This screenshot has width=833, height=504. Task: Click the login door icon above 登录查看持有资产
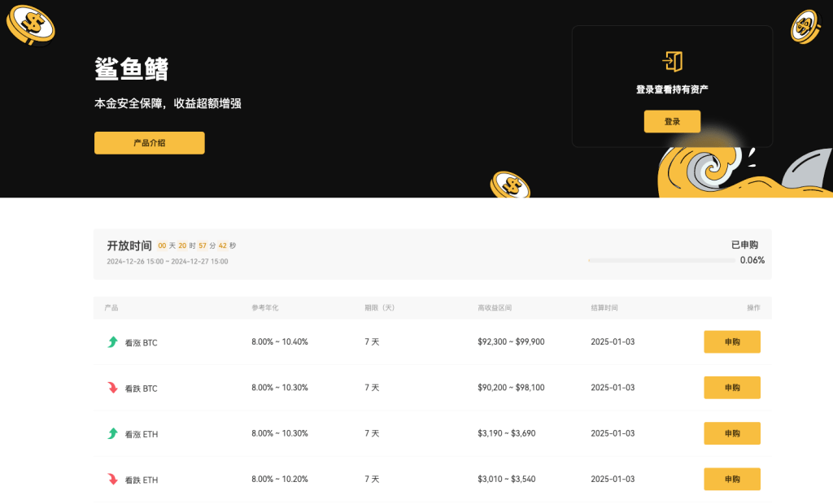click(672, 62)
